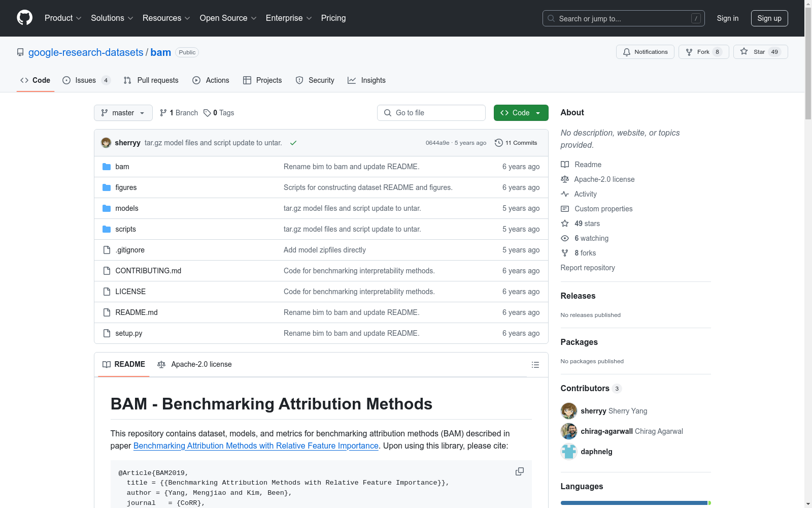Open daphnelg's avatar in Contributors

[569, 451]
